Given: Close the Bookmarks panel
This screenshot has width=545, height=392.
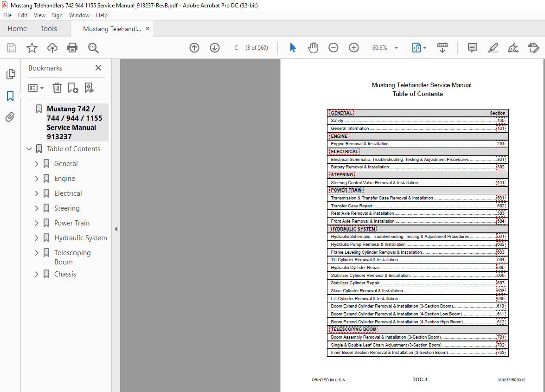Looking at the screenshot, I should (x=98, y=68).
